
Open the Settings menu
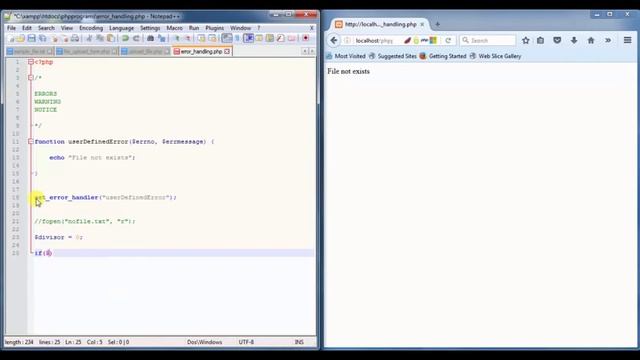pyautogui.click(x=150, y=28)
